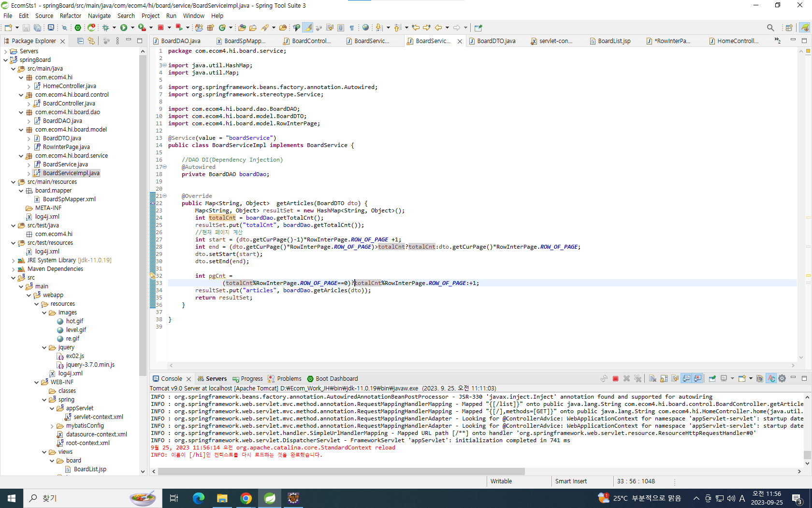
Task: Click the toolbar search magnifier icon
Action: [770, 28]
